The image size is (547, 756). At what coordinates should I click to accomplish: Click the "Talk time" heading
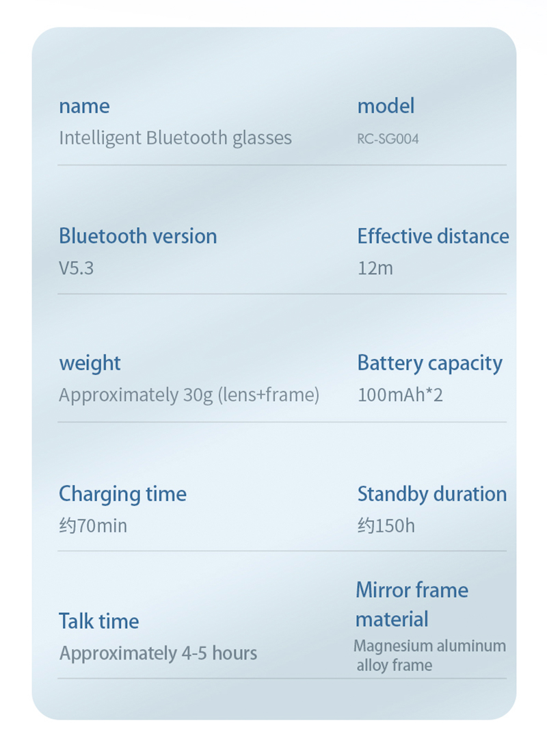(98, 621)
